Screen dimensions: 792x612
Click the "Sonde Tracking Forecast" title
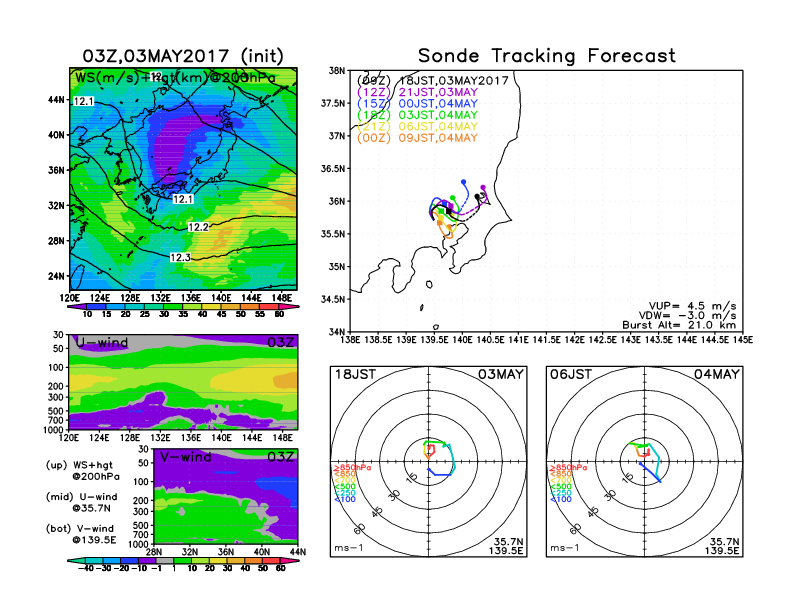click(547, 56)
